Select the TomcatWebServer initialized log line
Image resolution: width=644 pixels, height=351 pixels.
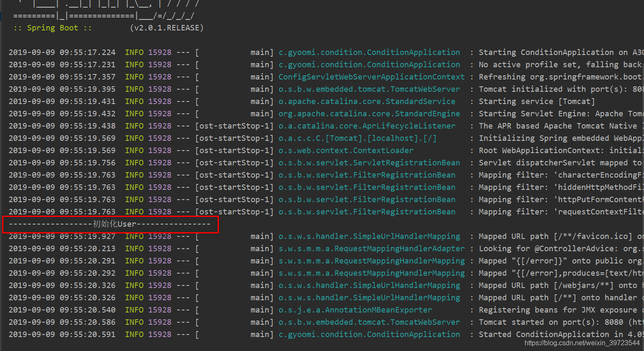368,89
